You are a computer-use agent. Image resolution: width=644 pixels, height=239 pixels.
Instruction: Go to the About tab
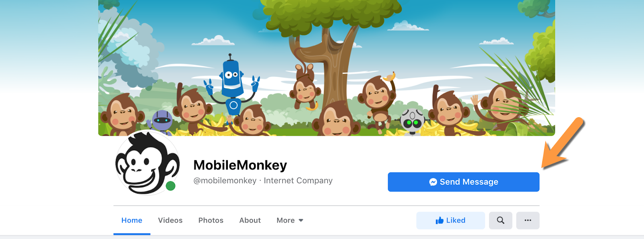pos(250,221)
